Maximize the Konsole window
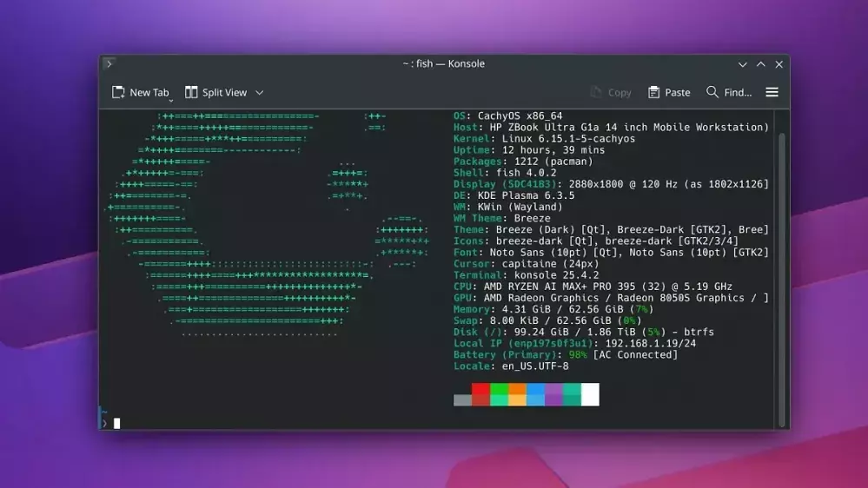This screenshot has height=488, width=868. pos(760,64)
